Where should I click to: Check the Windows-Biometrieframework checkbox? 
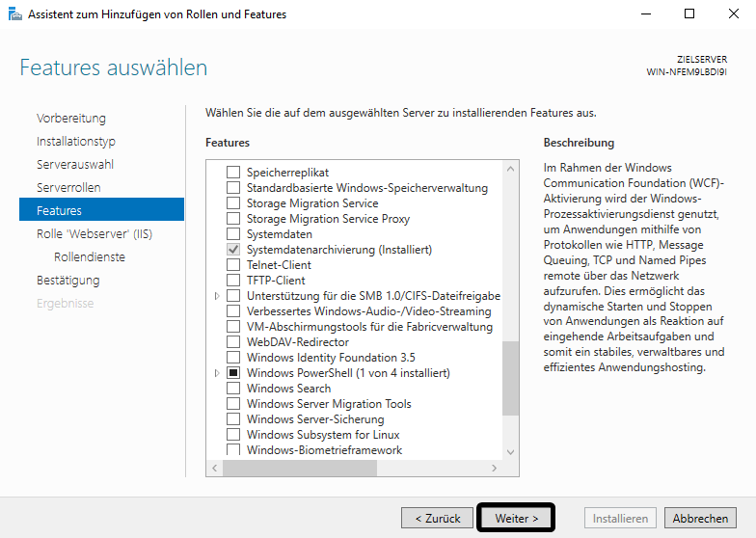pos(233,449)
